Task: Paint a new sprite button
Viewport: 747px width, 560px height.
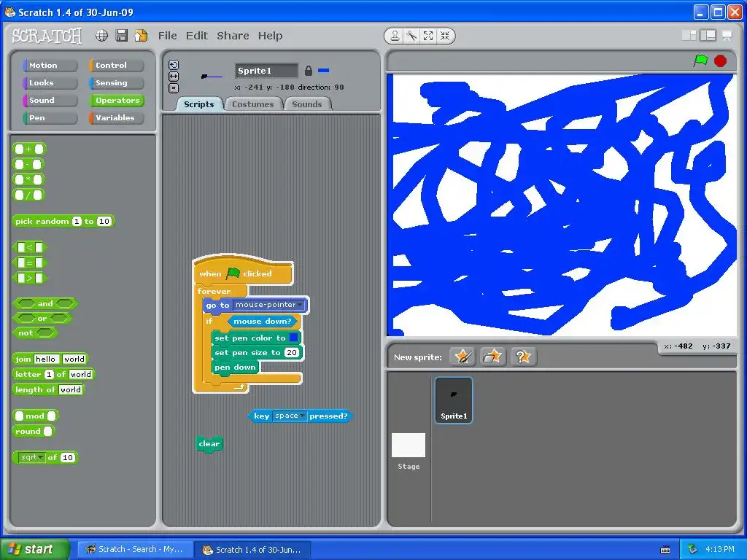Action: click(x=462, y=357)
